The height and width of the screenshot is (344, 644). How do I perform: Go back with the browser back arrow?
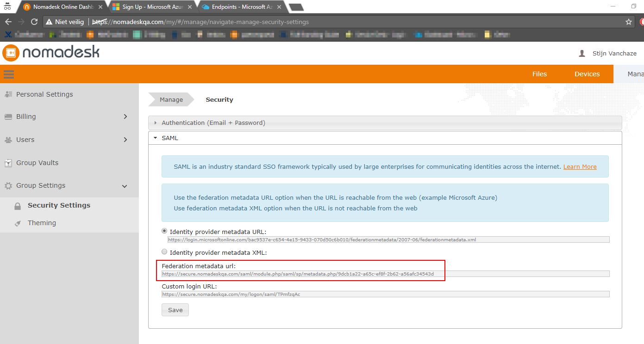coord(8,22)
